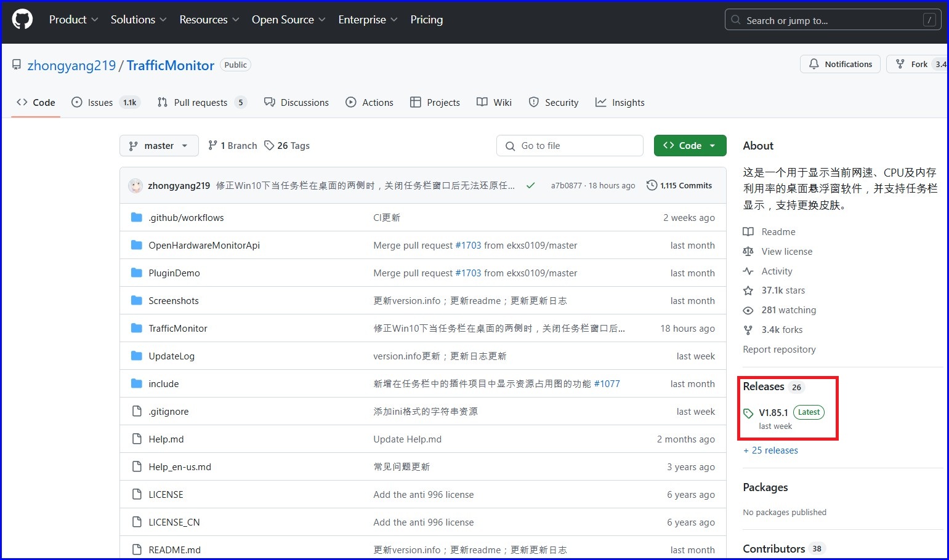Screen dimensions: 949x560
Task: Open the Help.md file
Action: pos(166,439)
